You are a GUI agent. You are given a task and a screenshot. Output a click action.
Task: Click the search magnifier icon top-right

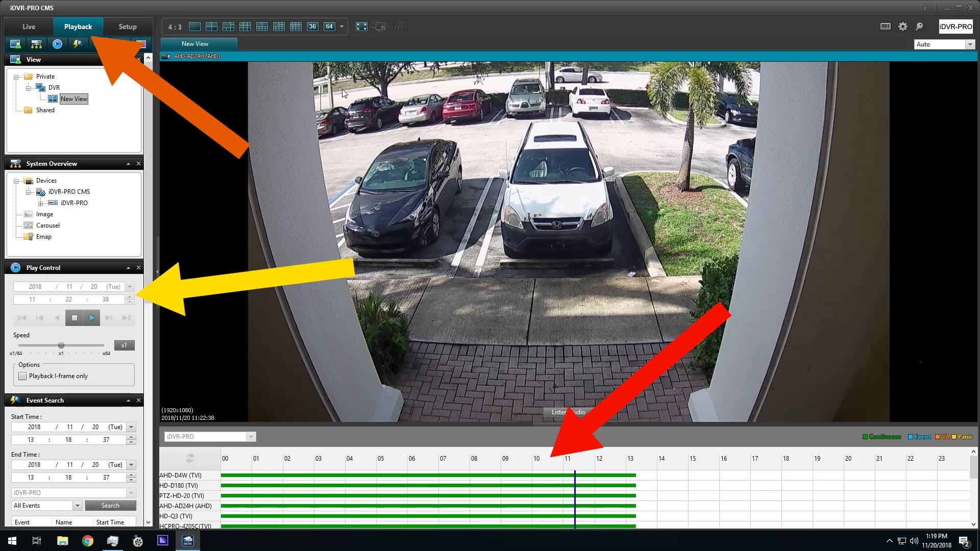pos(919,26)
